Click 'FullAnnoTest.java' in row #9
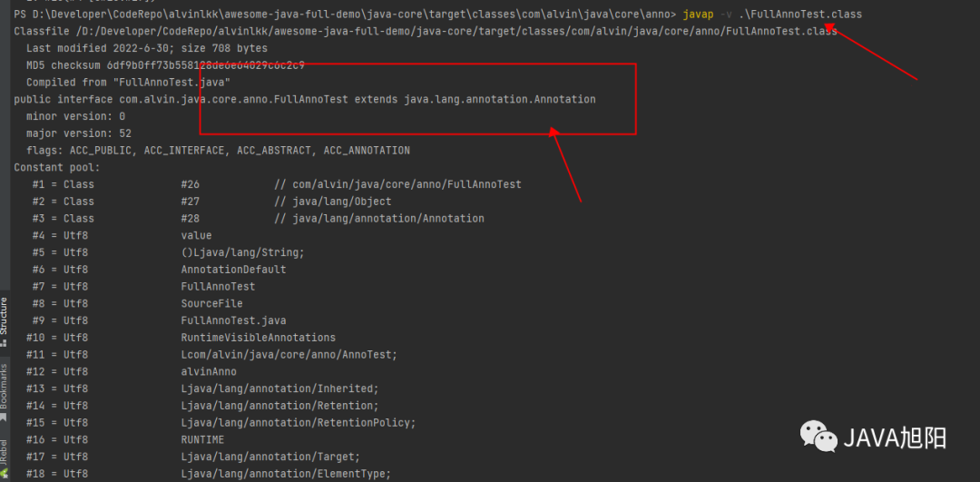Viewport: 980px width, 482px height. click(x=233, y=320)
